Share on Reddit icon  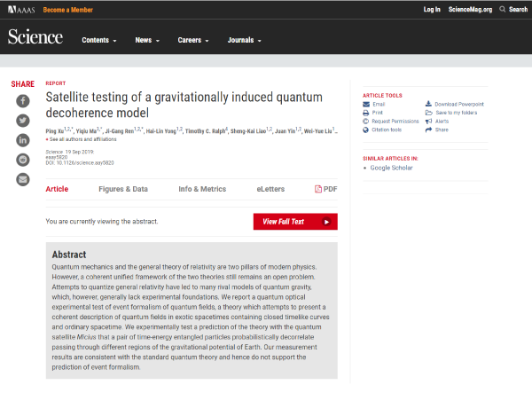23,160
